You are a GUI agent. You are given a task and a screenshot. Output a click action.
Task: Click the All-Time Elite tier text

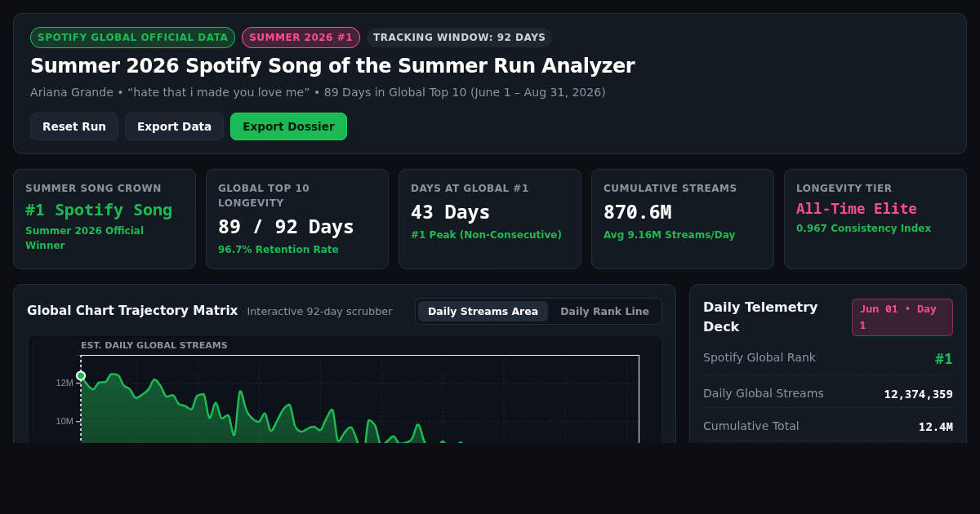coord(857,209)
